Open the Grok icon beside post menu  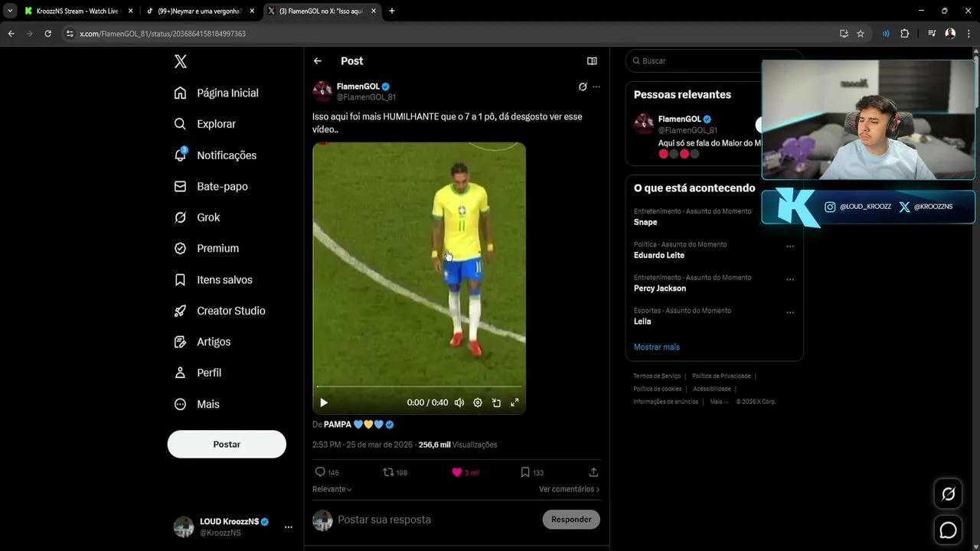(583, 87)
